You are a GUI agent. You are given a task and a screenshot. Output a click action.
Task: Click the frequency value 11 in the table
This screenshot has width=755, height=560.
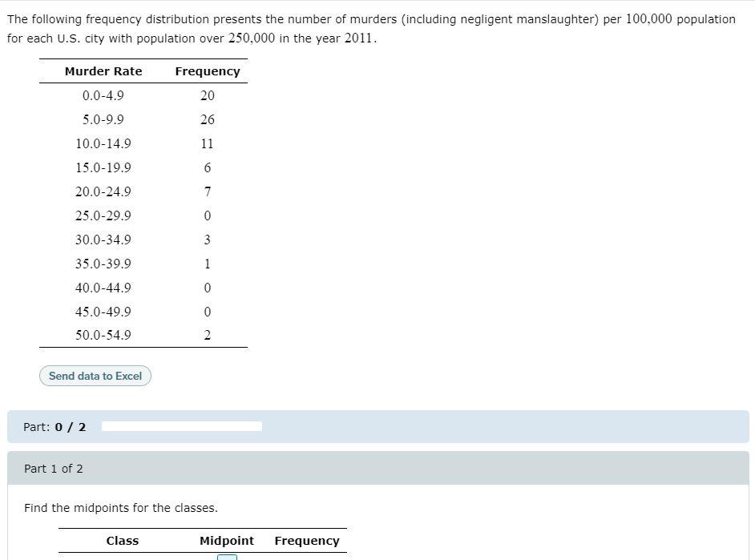(207, 143)
